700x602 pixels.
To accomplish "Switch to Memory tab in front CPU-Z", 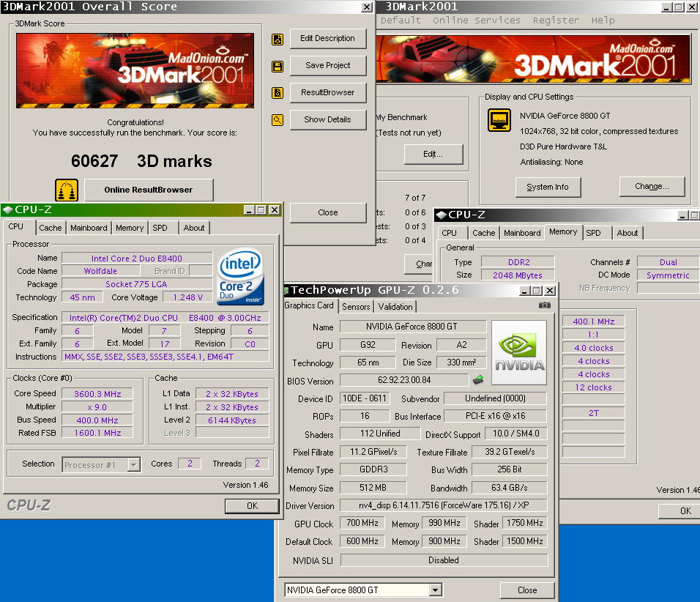I will [130, 228].
